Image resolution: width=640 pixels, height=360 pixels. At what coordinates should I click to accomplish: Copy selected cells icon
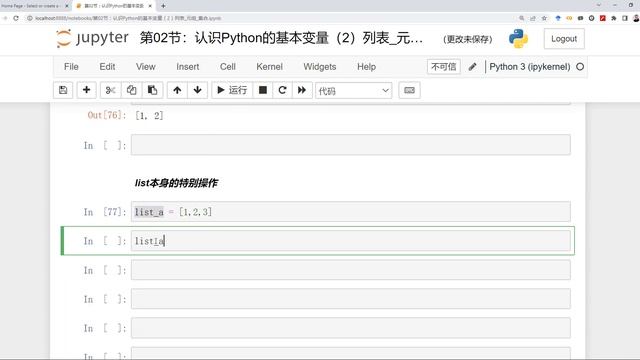[x=131, y=90]
